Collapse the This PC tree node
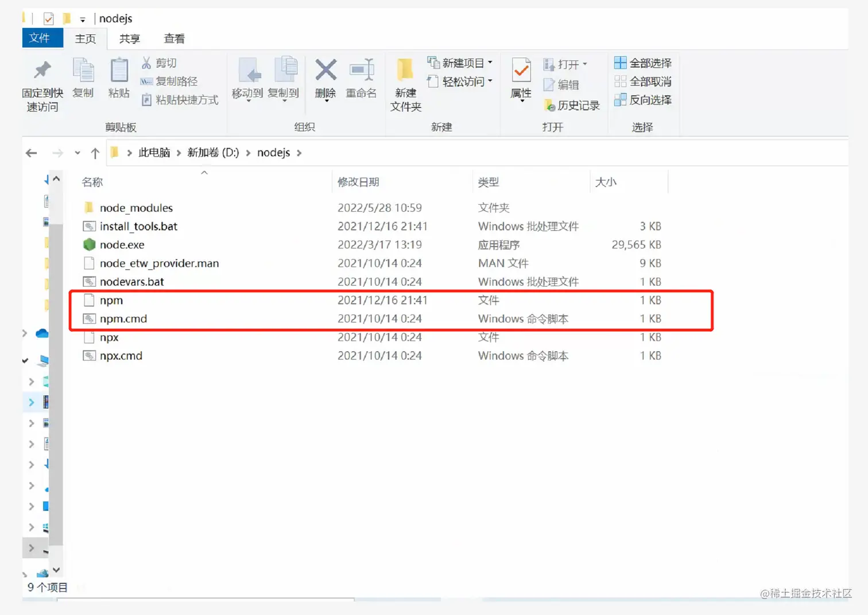Image resolution: width=868 pixels, height=615 pixels. (25, 361)
